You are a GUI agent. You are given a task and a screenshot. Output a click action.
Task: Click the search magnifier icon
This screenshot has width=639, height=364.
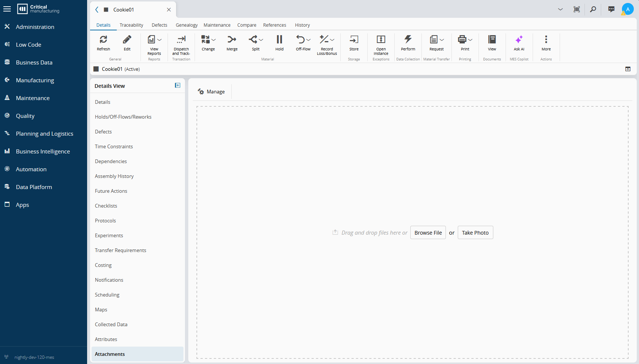pyautogui.click(x=593, y=9)
